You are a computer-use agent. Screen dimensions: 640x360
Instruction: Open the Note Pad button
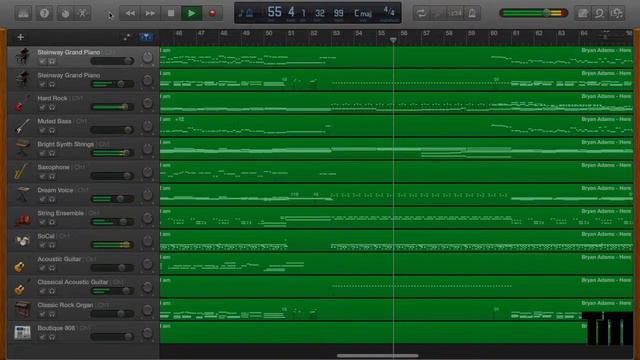pyautogui.click(x=583, y=13)
